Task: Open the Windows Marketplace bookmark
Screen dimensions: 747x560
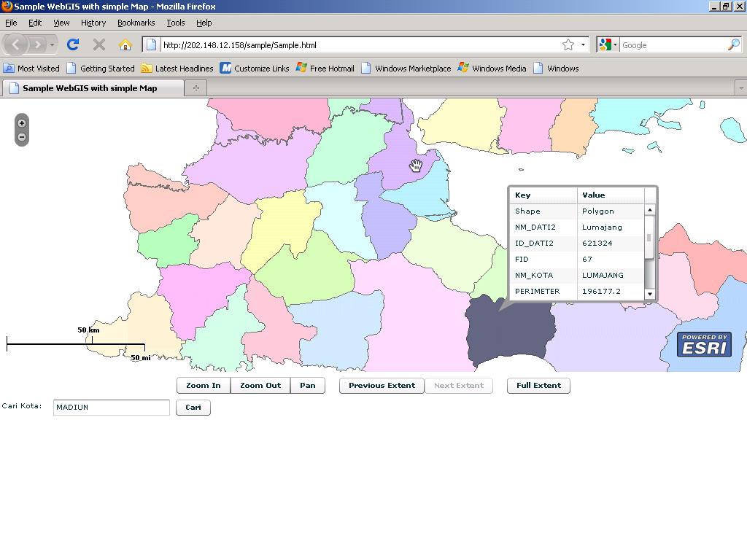Action: pyautogui.click(x=406, y=68)
